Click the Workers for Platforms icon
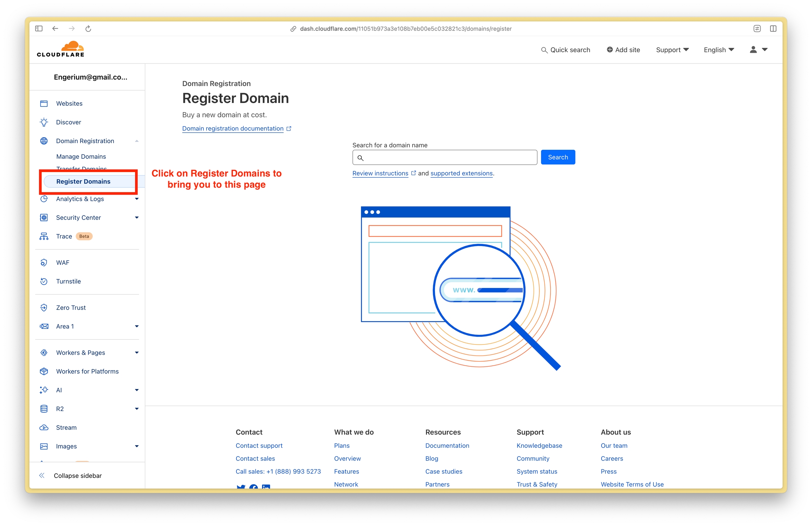The image size is (812, 526). [44, 371]
